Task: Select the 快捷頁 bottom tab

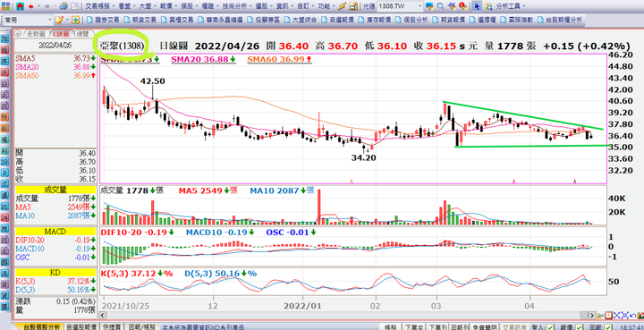Action: click(112, 326)
